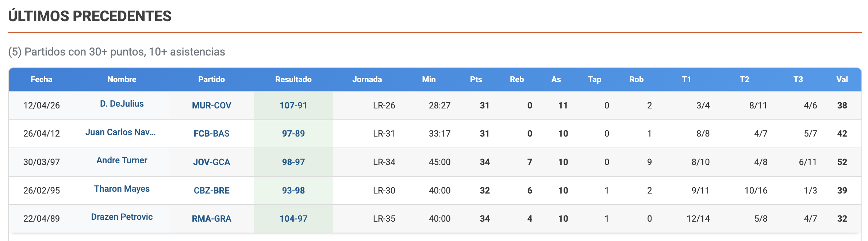Select Drazen Petrovic name link
Viewport: 868px width, 241px height.
pyautogui.click(x=122, y=217)
